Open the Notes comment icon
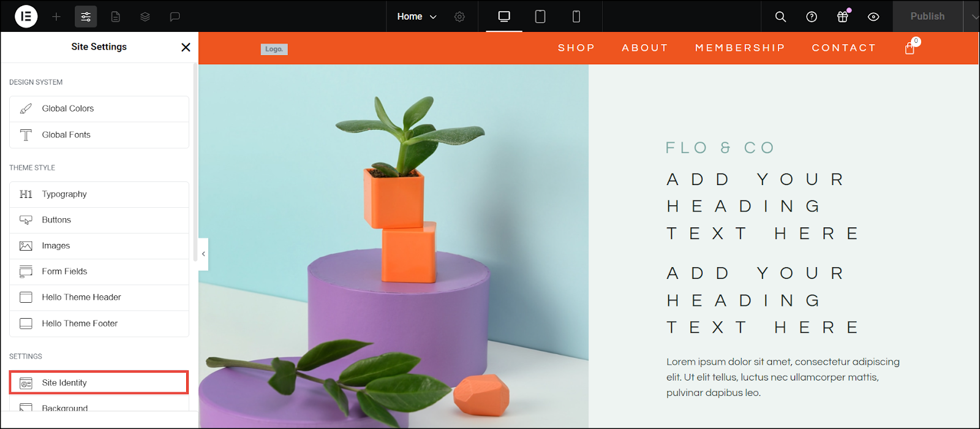The height and width of the screenshot is (429, 980). tap(175, 17)
